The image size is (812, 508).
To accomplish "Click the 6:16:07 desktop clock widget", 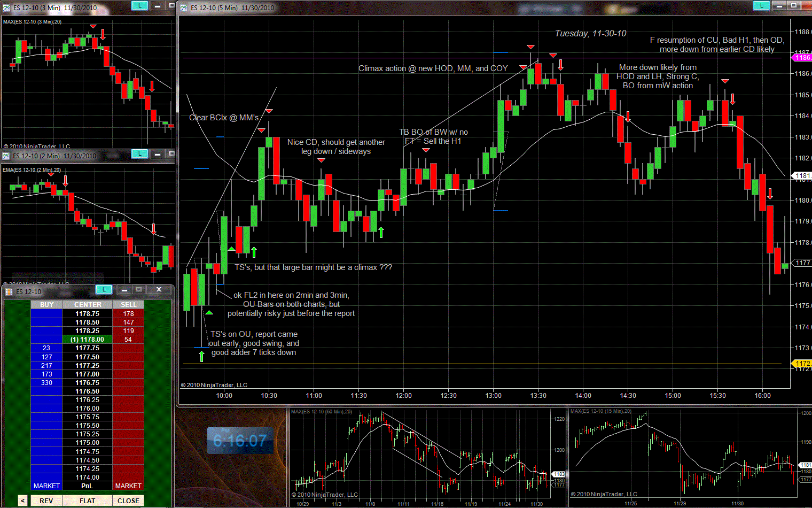I will pos(240,441).
